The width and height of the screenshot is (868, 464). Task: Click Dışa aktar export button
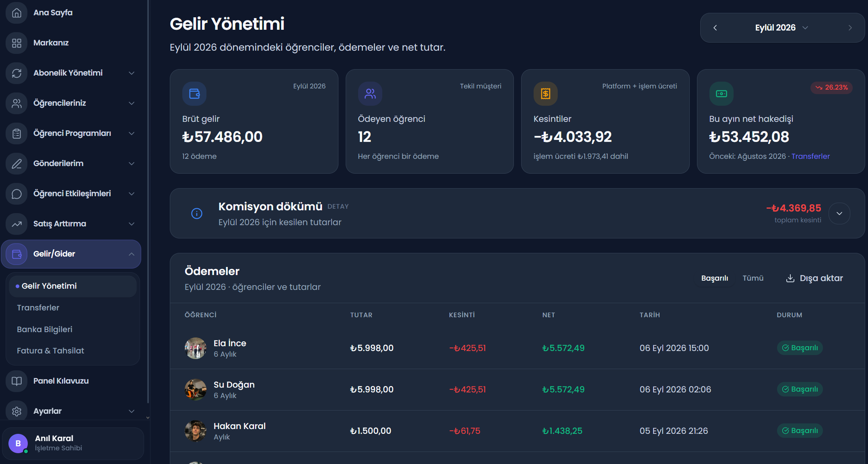click(x=814, y=278)
